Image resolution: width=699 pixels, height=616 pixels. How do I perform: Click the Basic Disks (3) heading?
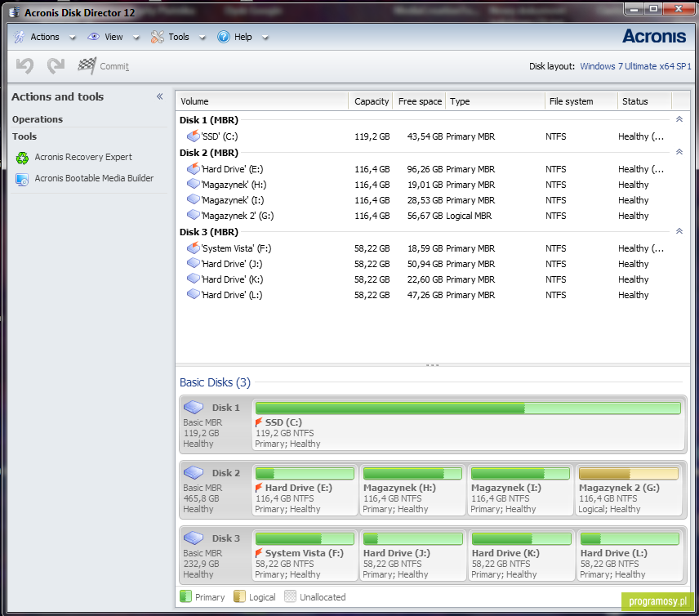[215, 382]
